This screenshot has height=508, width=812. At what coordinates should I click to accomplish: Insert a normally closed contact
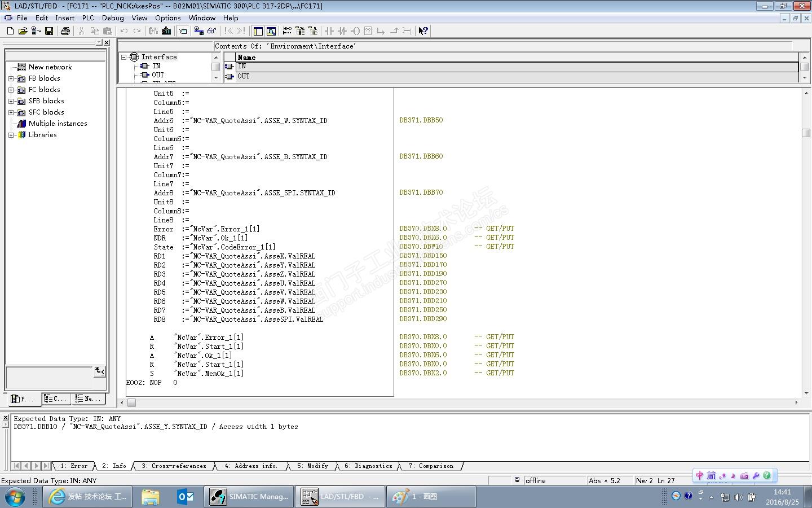(x=342, y=31)
